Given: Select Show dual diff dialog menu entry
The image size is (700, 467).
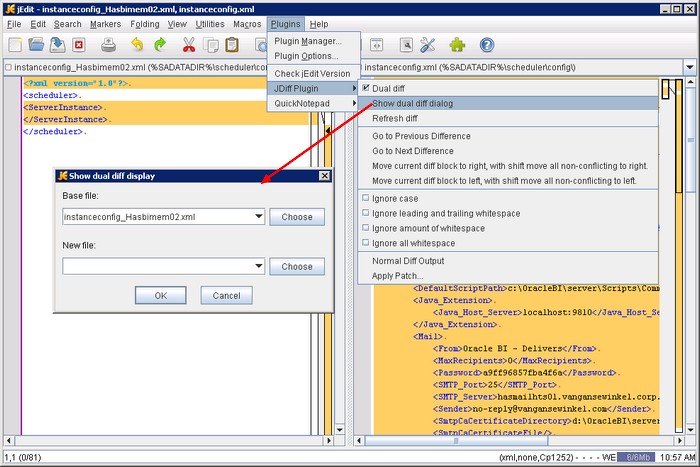Looking at the screenshot, I should click(425, 103).
